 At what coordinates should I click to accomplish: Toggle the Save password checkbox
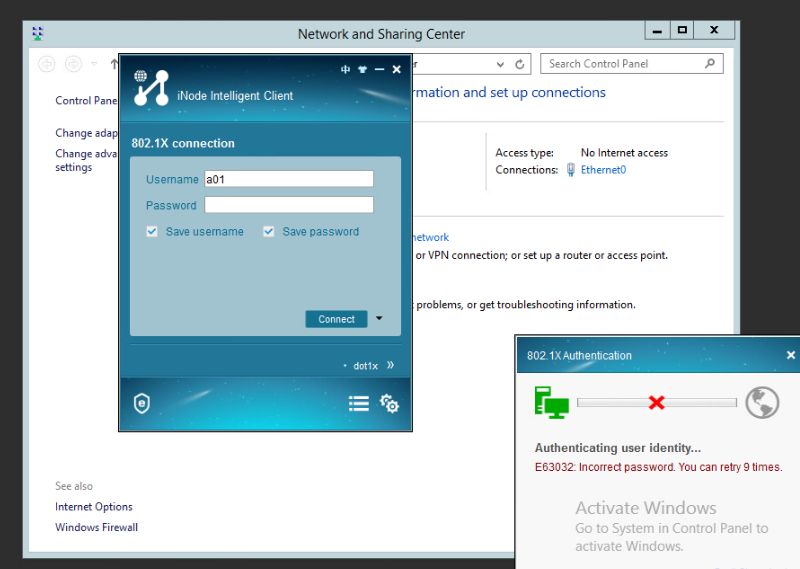tap(268, 232)
